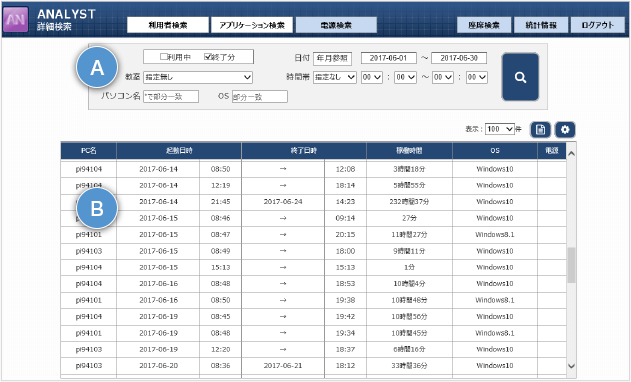Click the AN Analyst logo icon
The image size is (631, 382).
tap(16, 19)
